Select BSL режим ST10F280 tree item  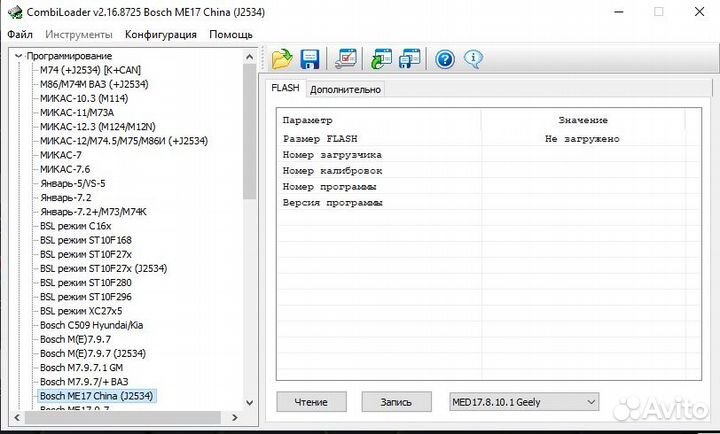point(86,282)
